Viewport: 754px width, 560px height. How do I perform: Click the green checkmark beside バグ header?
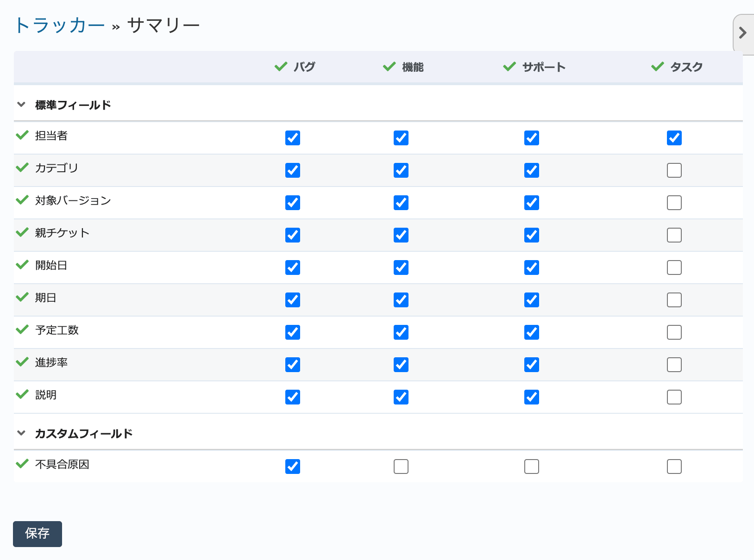(281, 67)
